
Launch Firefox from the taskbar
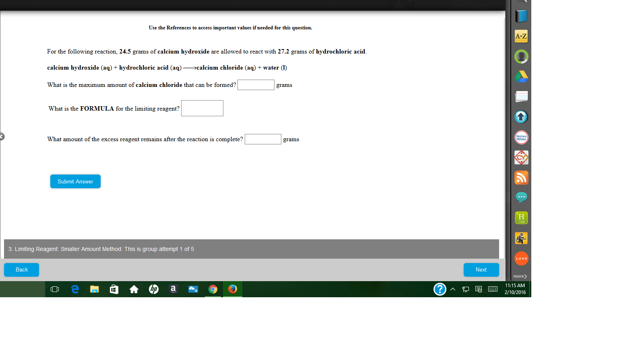232,289
